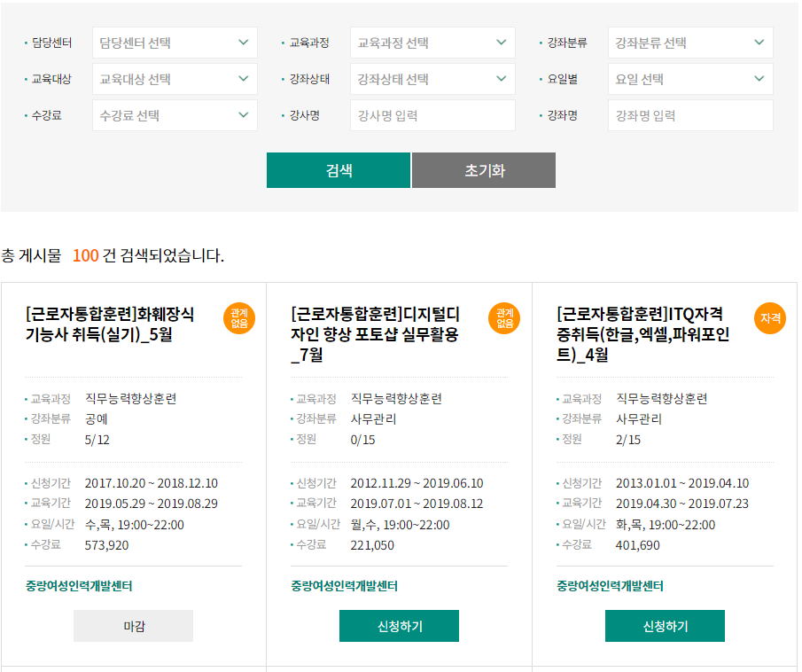
Task: Open the 요일 선택 dropdown
Action: pyautogui.click(x=690, y=79)
